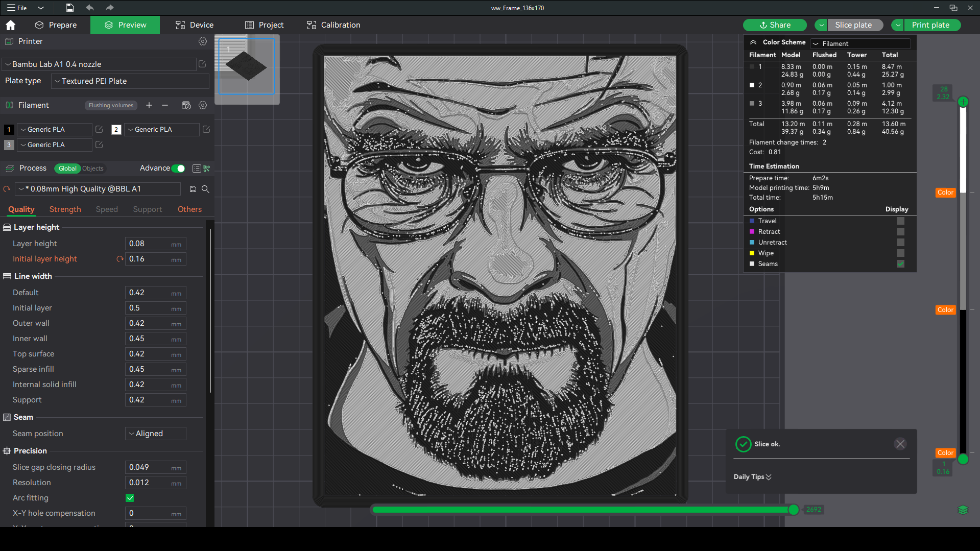Edit filament 1 Generic PLA preset

click(x=99, y=129)
